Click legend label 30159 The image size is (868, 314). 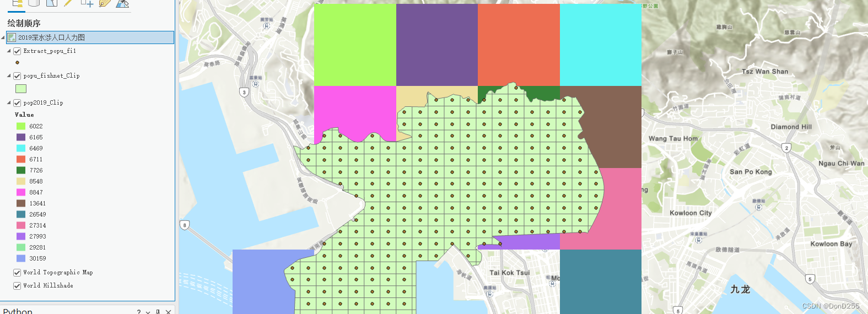click(x=37, y=258)
